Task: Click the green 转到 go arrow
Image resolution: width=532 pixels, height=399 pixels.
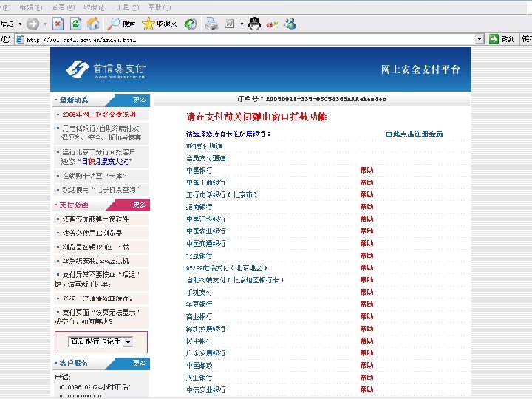Action: [494, 39]
